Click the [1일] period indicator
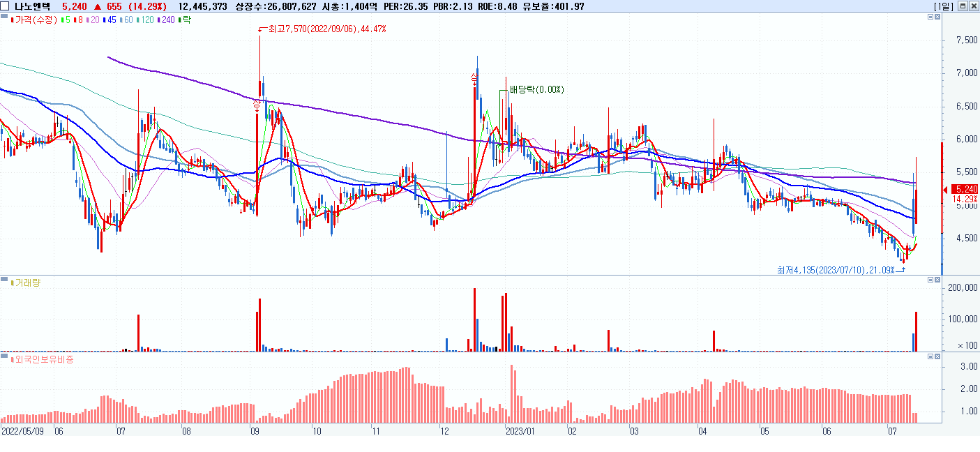 pyautogui.click(x=942, y=6)
